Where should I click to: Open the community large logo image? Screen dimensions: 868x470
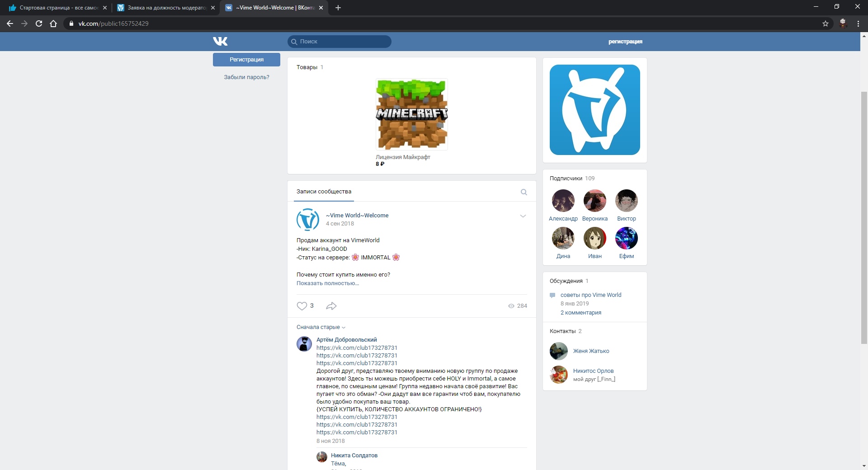pos(595,110)
